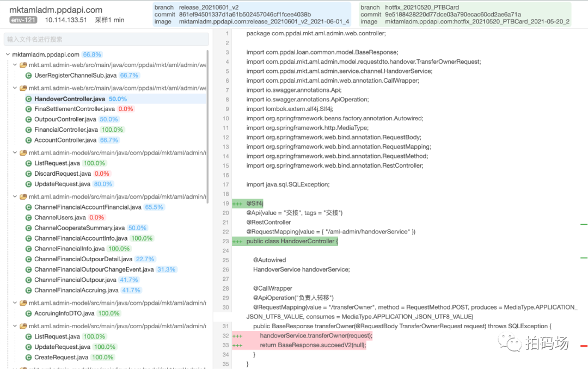Click the class icon beside FinaSettlementController.java
588x369 pixels.
coord(28,109)
